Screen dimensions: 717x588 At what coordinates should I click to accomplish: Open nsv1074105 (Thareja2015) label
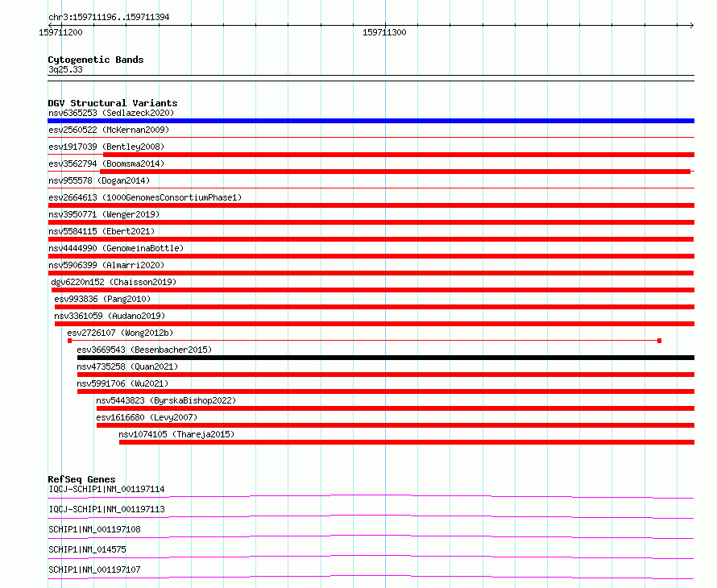pyautogui.click(x=176, y=434)
